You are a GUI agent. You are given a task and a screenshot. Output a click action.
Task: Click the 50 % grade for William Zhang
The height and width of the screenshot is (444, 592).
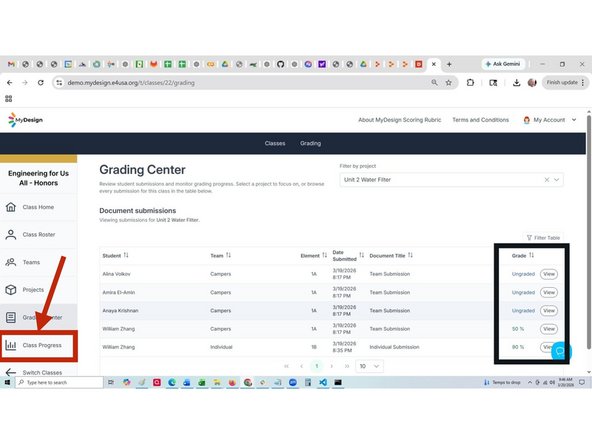[518, 329]
